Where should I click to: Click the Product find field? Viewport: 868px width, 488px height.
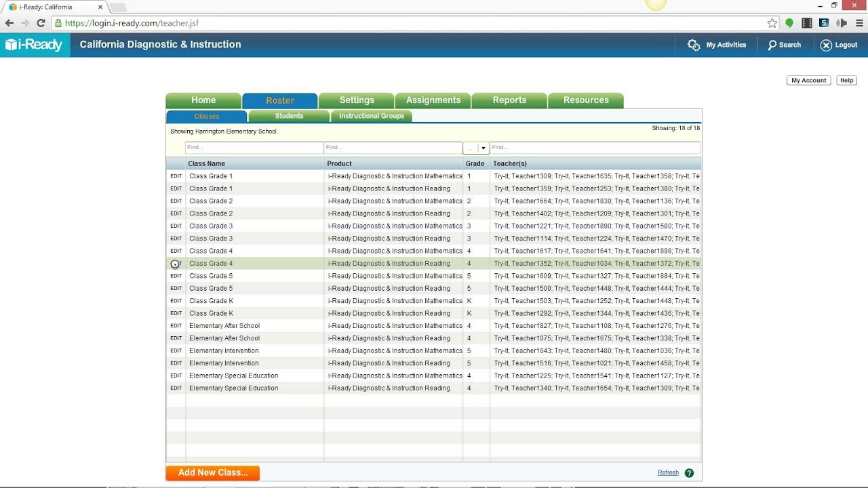point(393,148)
